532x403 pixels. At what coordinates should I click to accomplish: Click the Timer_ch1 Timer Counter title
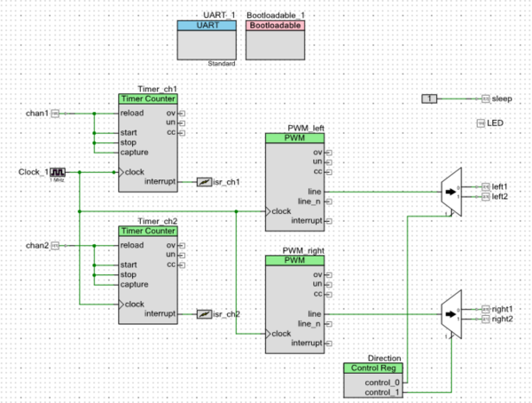tap(148, 99)
